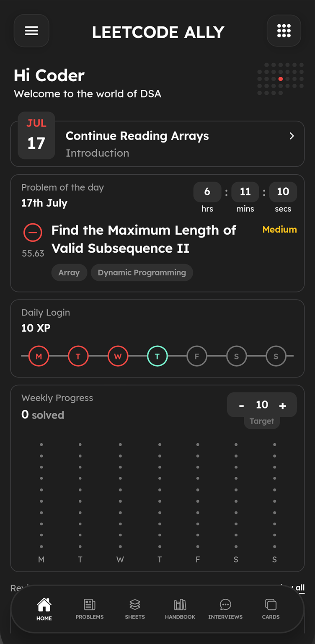This screenshot has height=644, width=315.
Task: Click the Medium difficulty label
Action: [279, 230]
